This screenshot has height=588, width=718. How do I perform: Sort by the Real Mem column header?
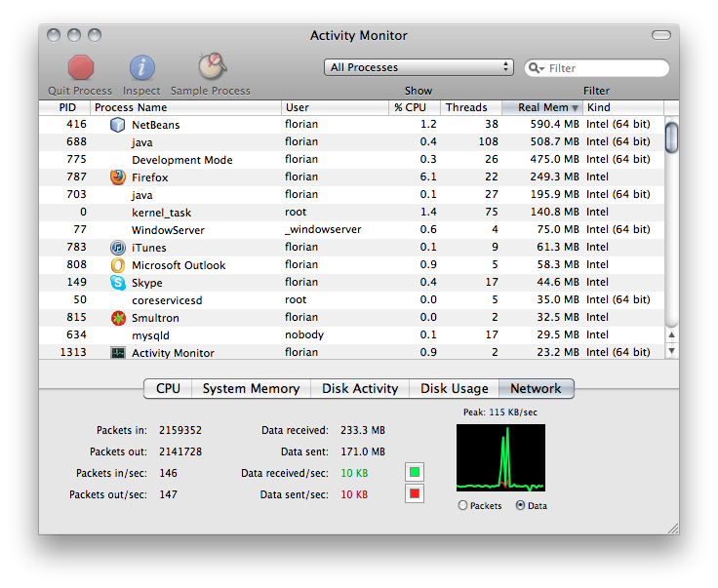point(548,107)
